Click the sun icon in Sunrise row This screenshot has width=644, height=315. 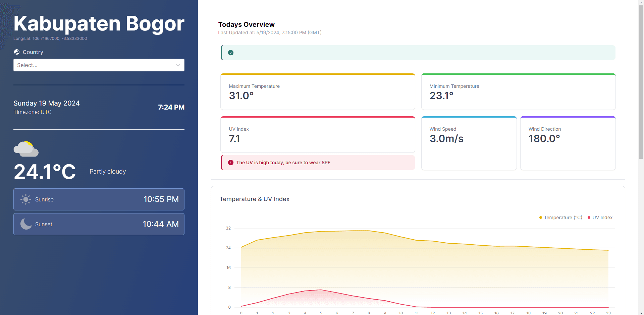tap(26, 199)
